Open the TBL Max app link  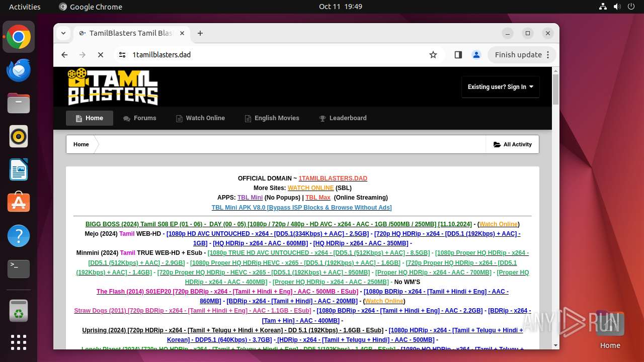pyautogui.click(x=318, y=198)
